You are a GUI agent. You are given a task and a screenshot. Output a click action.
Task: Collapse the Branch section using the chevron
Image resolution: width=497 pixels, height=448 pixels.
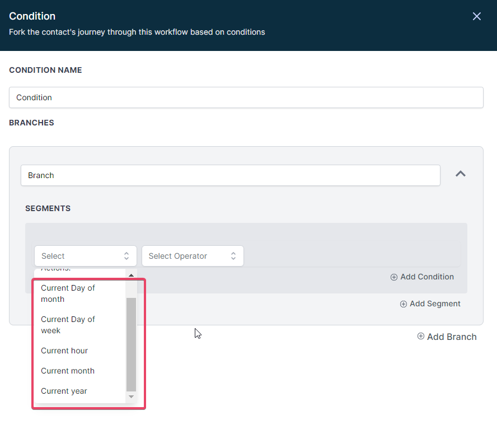coord(460,174)
